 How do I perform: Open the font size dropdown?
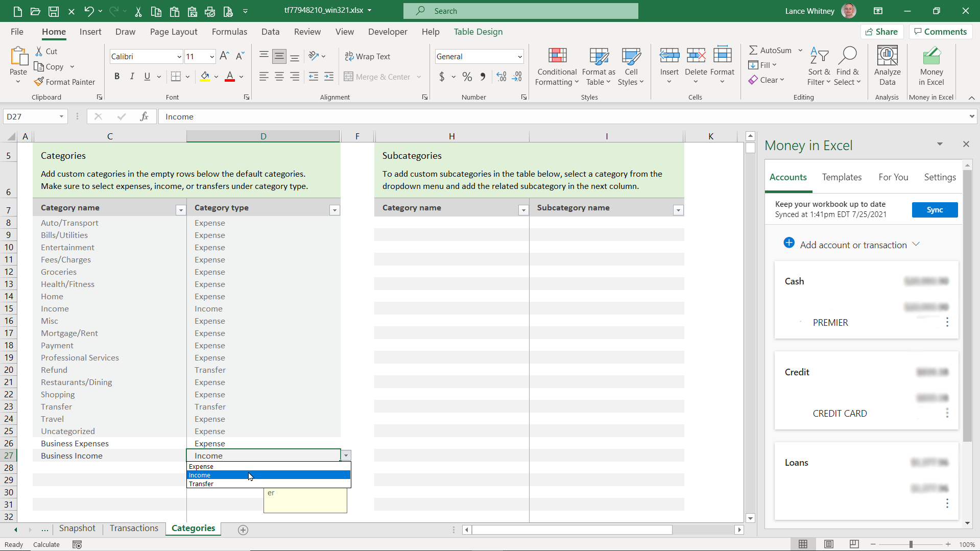tap(212, 57)
